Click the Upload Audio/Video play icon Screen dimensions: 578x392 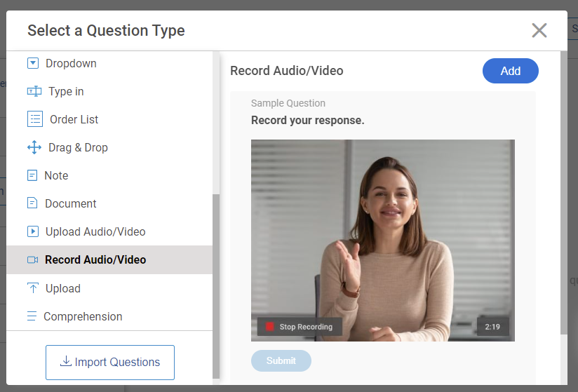[33, 231]
